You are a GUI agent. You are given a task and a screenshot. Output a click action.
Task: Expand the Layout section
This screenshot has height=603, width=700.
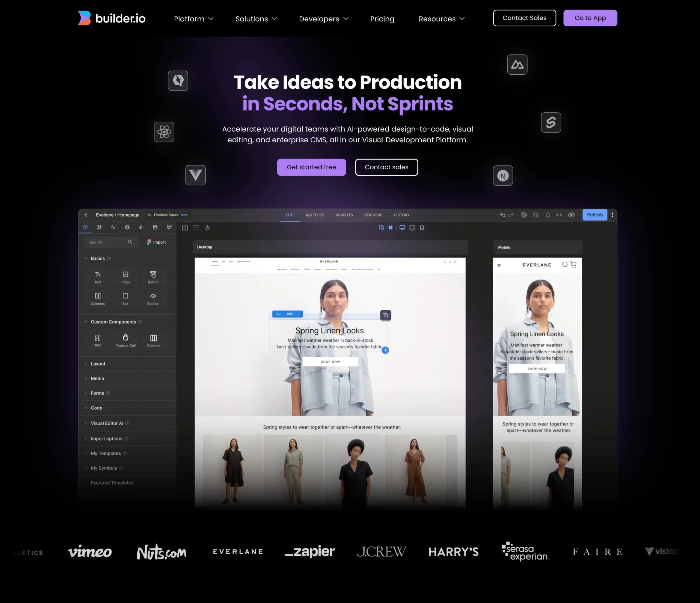point(98,364)
